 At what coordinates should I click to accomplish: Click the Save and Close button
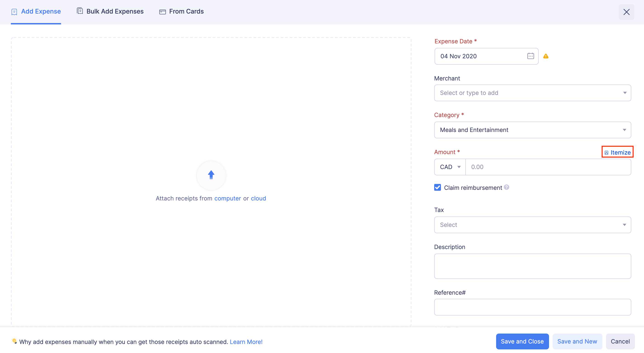(x=522, y=341)
